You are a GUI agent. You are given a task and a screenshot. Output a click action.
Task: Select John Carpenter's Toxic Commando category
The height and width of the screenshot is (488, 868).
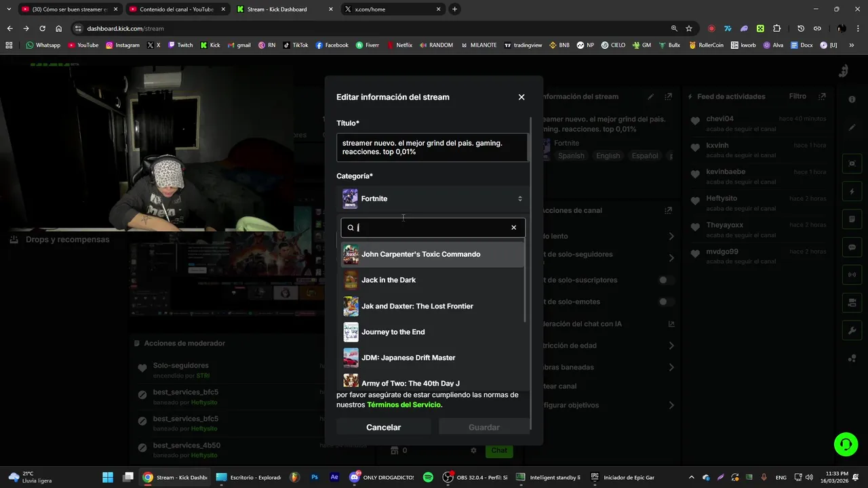(433, 254)
